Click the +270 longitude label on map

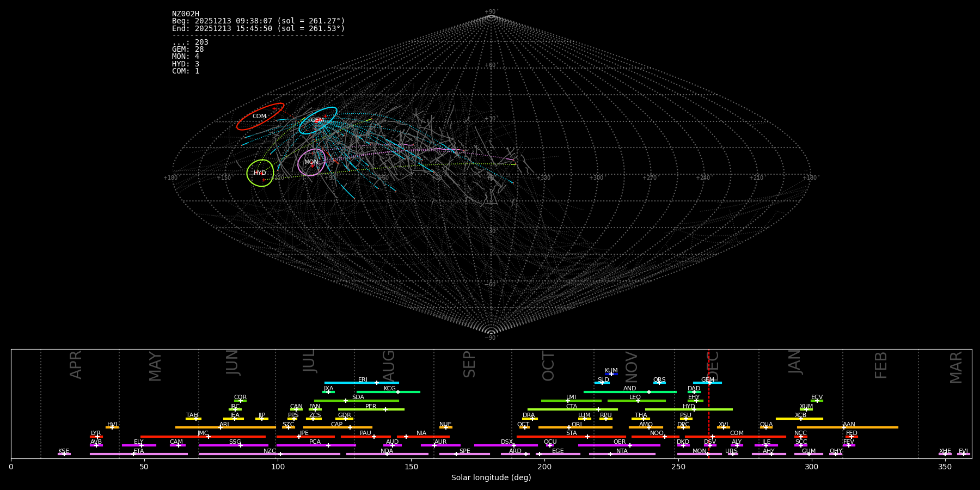tap(650, 178)
